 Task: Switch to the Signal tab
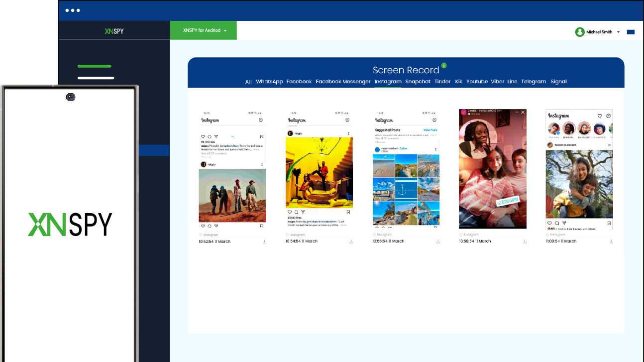pos(559,82)
